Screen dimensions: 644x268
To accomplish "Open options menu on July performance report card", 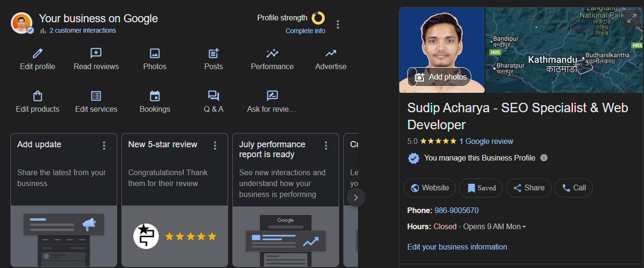I will (x=326, y=145).
